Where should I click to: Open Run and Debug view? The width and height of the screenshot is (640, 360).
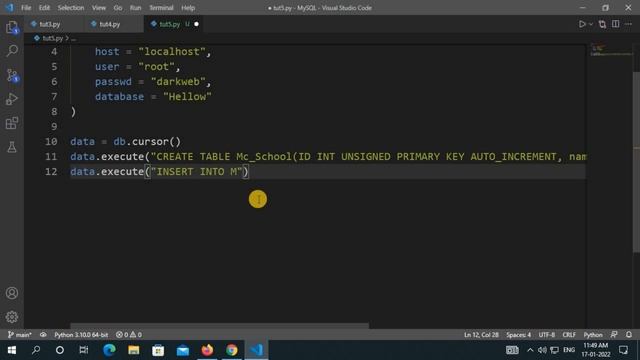(x=12, y=99)
